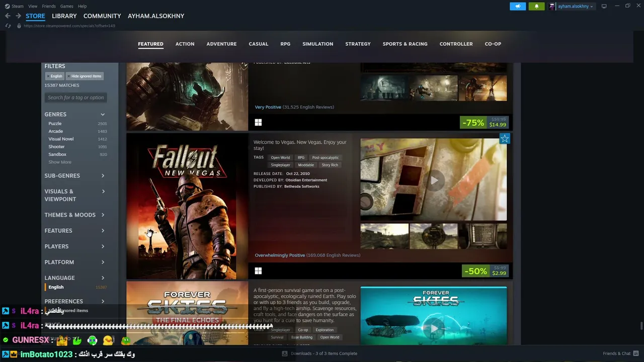Remove the English filter chip

(54, 76)
